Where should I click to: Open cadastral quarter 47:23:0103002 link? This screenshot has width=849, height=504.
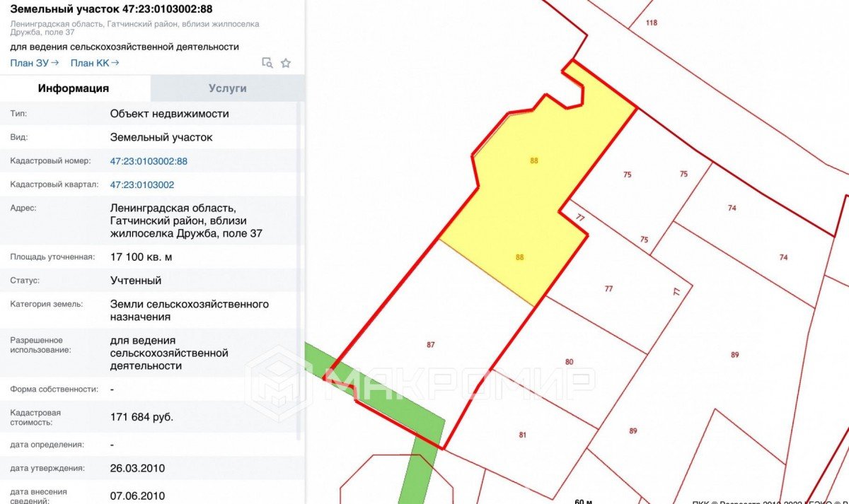point(141,185)
